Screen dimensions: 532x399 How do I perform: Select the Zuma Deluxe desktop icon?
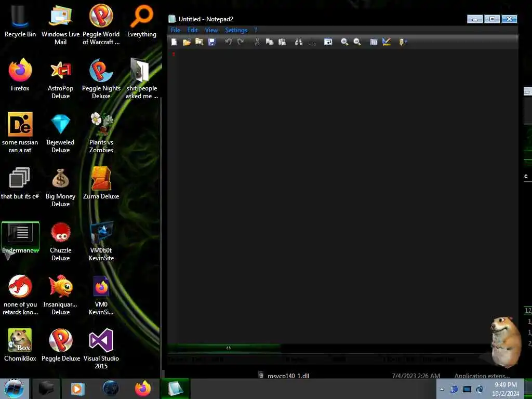pyautogui.click(x=101, y=183)
